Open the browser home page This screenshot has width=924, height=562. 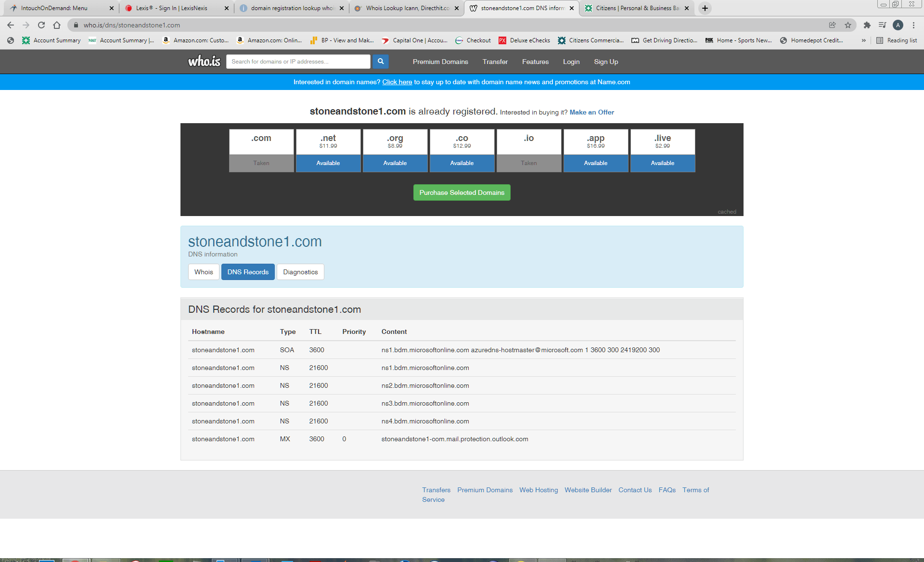pyautogui.click(x=57, y=25)
